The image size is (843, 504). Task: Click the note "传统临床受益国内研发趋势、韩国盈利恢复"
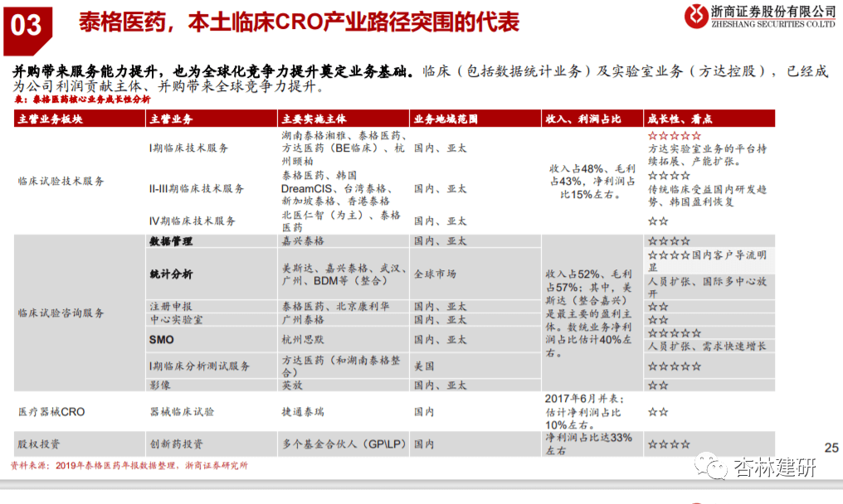coord(707,196)
